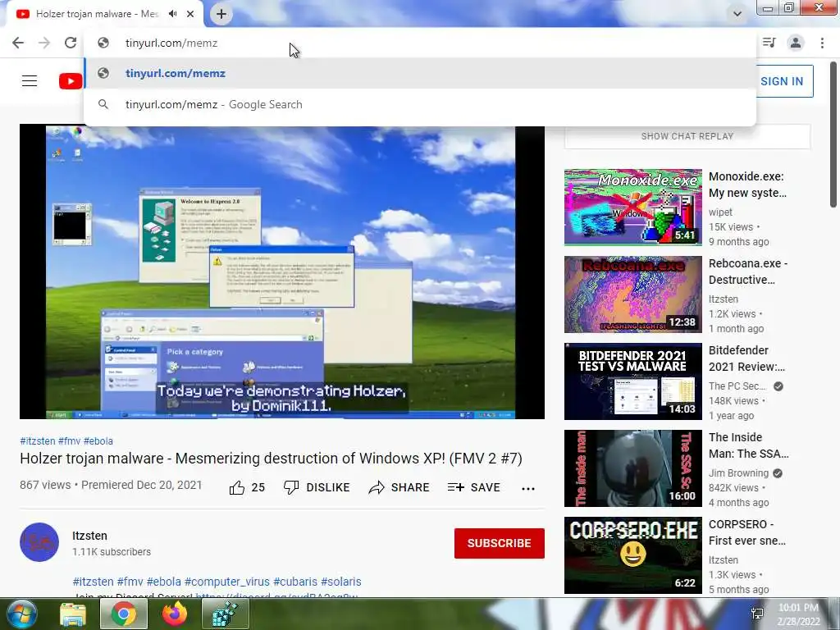Select the tinyurl.com/memz URL suggestion
The height and width of the screenshot is (630, 840).
click(420, 73)
